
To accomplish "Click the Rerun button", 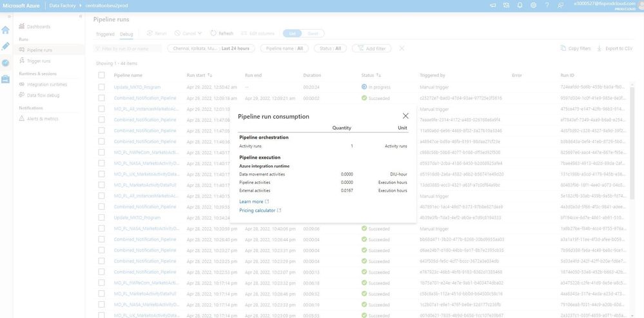I will 157,34.
